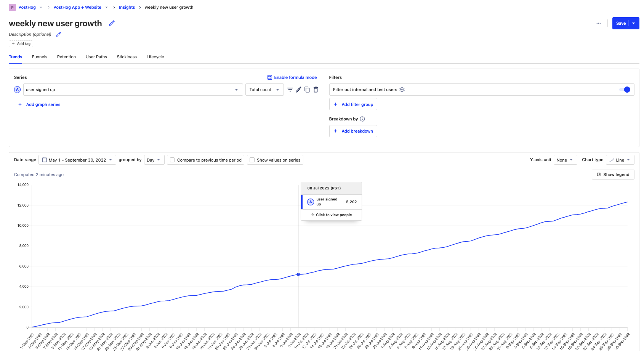Click the Save button
This screenshot has width=644, height=351.
(x=621, y=23)
